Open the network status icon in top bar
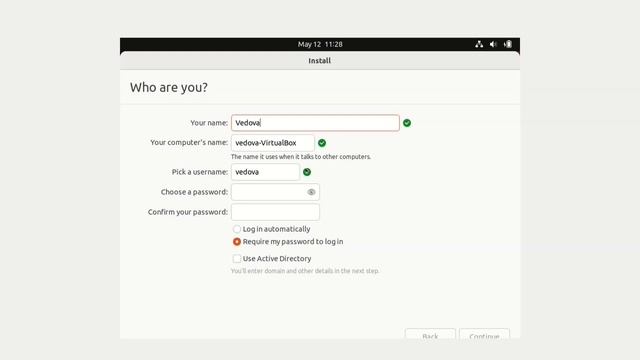Viewport: 640px width, 360px height. click(x=479, y=44)
